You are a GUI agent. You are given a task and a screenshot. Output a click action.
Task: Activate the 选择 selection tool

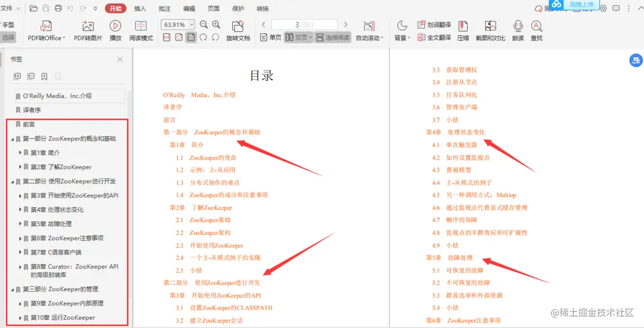[x=8, y=37]
